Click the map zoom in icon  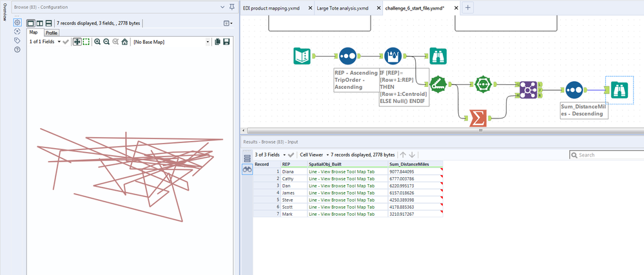(x=97, y=41)
